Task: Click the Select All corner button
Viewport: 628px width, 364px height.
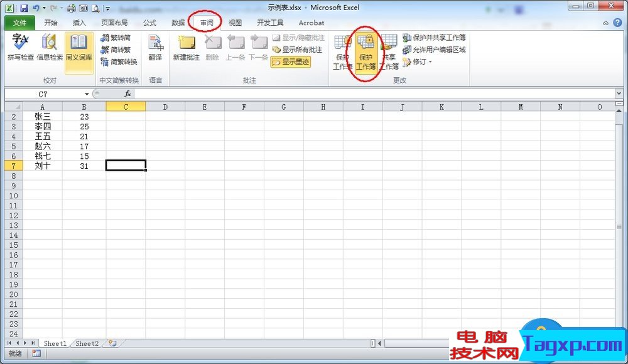Action: pyautogui.click(x=14, y=107)
